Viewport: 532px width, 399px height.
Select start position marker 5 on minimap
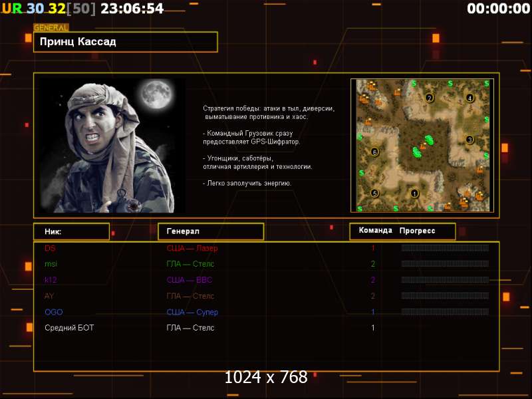[x=374, y=194]
